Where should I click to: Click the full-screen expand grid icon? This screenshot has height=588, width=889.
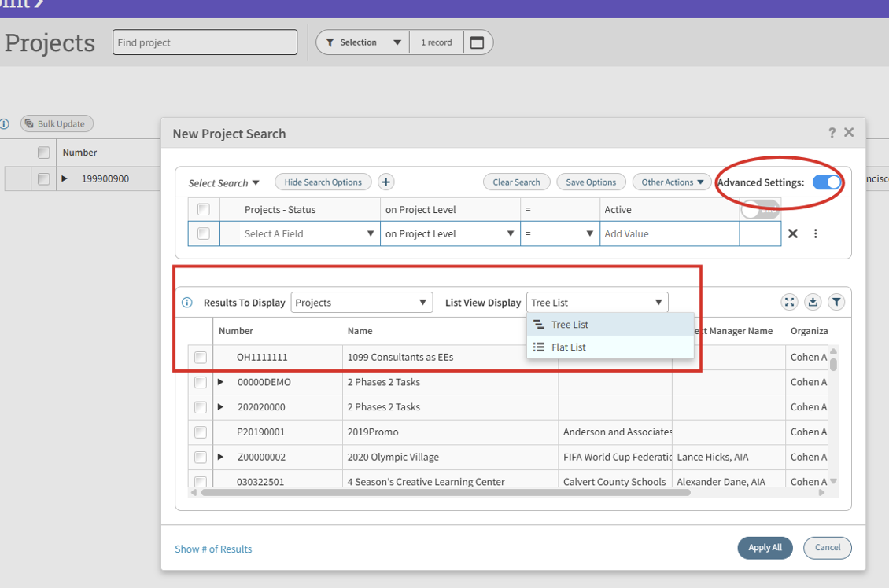789,302
